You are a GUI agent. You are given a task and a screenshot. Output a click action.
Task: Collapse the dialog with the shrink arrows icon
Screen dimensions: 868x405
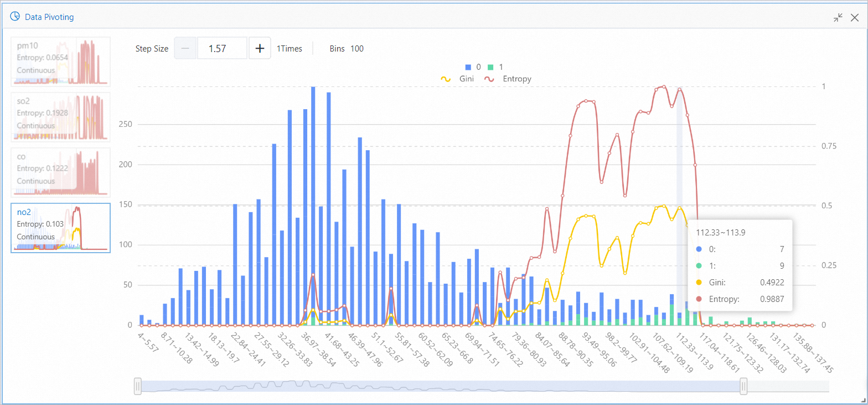pos(838,17)
